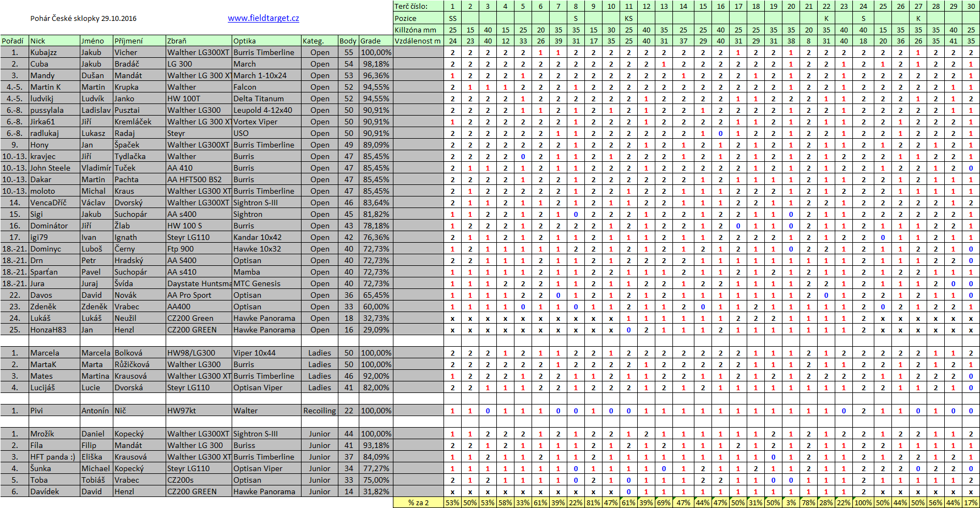The image size is (980, 508).
Task: Select the Kubajzz nick cell
Action: click(x=53, y=52)
